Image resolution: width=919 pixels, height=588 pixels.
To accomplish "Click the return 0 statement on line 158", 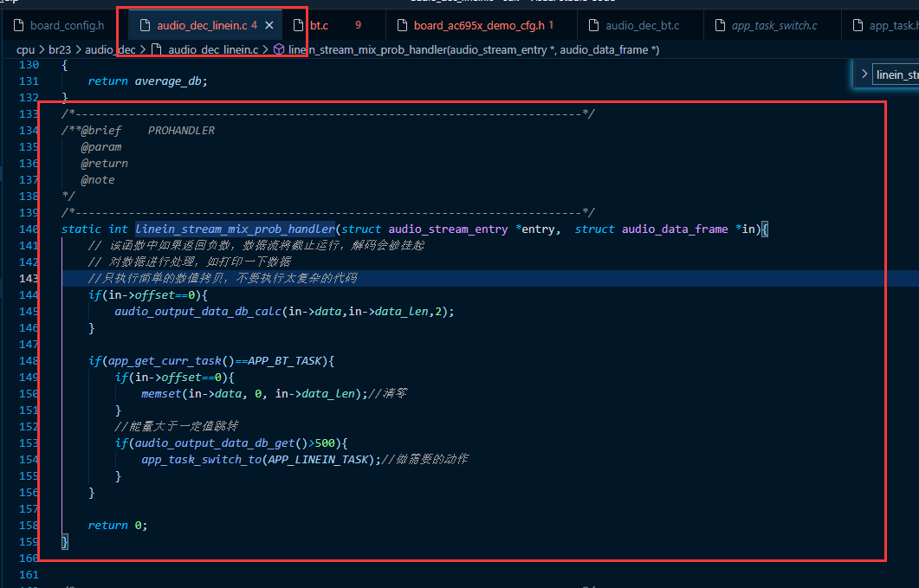I will tap(117, 526).
